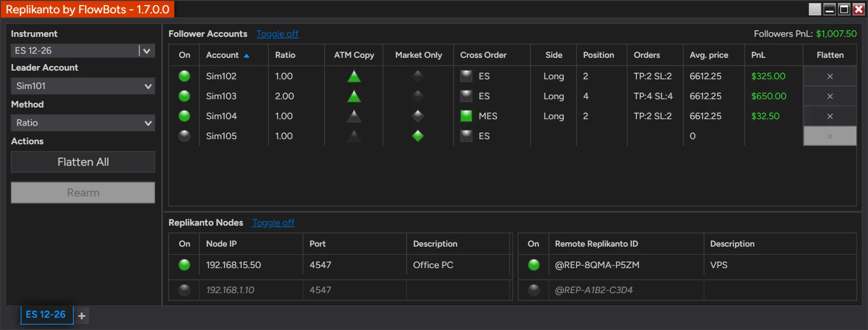
Task: Click the Account column sort arrow
Action: coord(246,56)
